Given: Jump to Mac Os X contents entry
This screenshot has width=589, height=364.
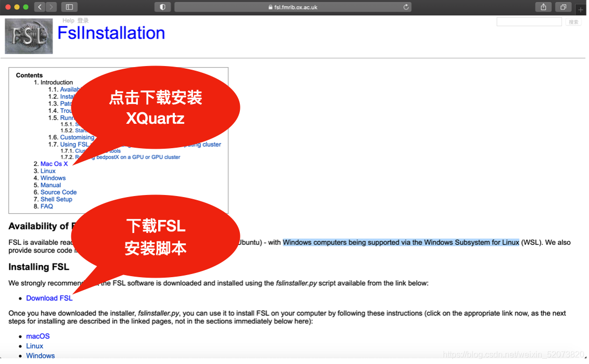Looking at the screenshot, I should (x=54, y=164).
